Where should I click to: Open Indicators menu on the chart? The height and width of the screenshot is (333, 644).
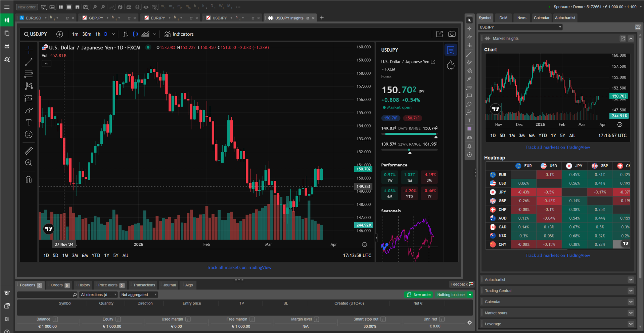[x=179, y=34]
